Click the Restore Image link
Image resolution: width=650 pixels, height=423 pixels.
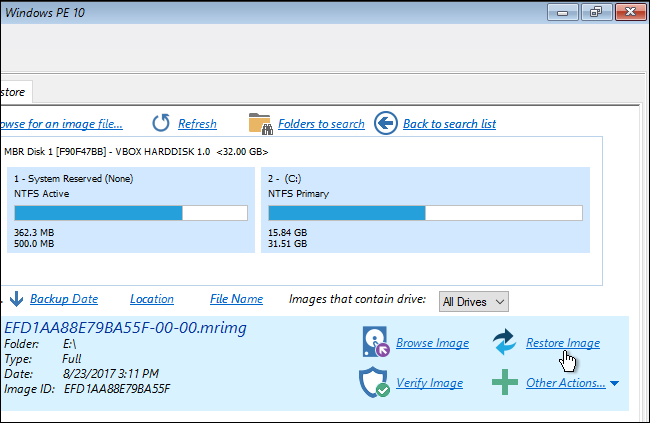[x=563, y=343]
